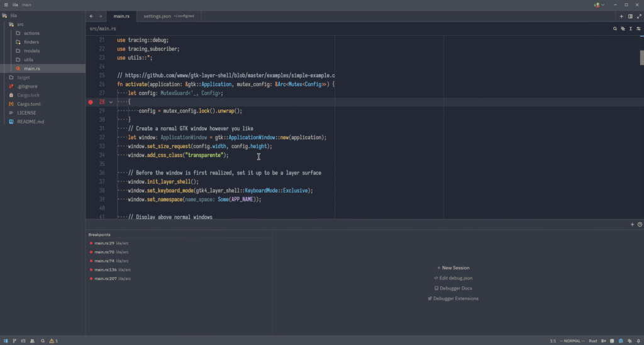Screen dimensions: 644x345
Task: Open the Debugger Docs link
Action: click(x=453, y=288)
